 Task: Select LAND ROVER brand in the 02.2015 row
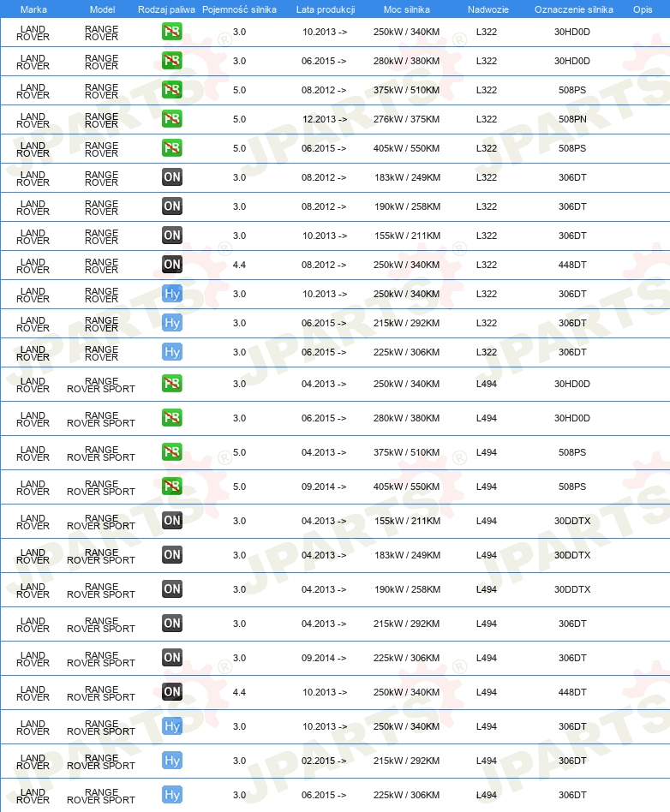coord(33,761)
